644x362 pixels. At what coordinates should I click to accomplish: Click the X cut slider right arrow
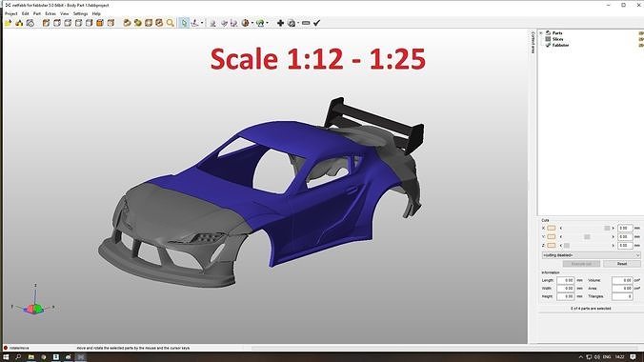pos(614,228)
